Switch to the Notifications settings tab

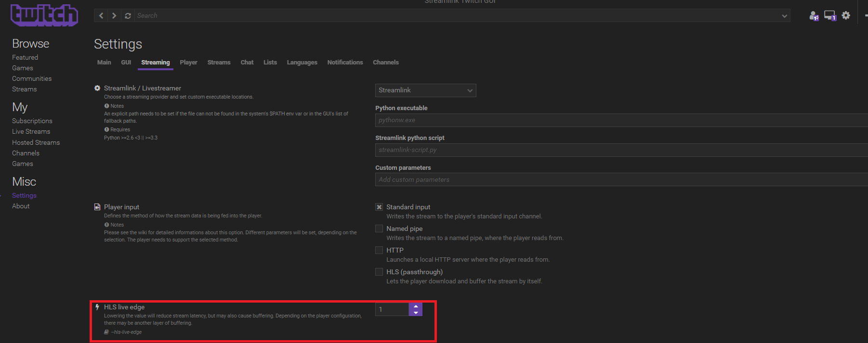coord(345,63)
